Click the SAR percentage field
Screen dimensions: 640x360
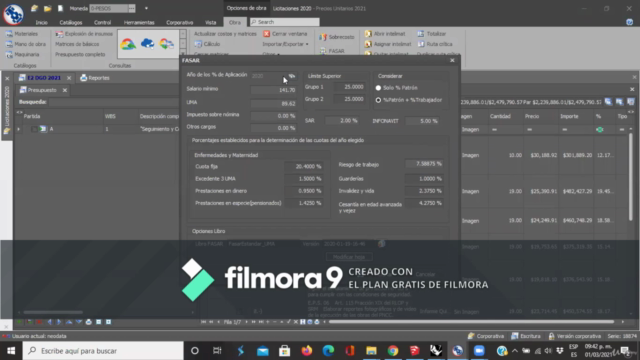342,121
